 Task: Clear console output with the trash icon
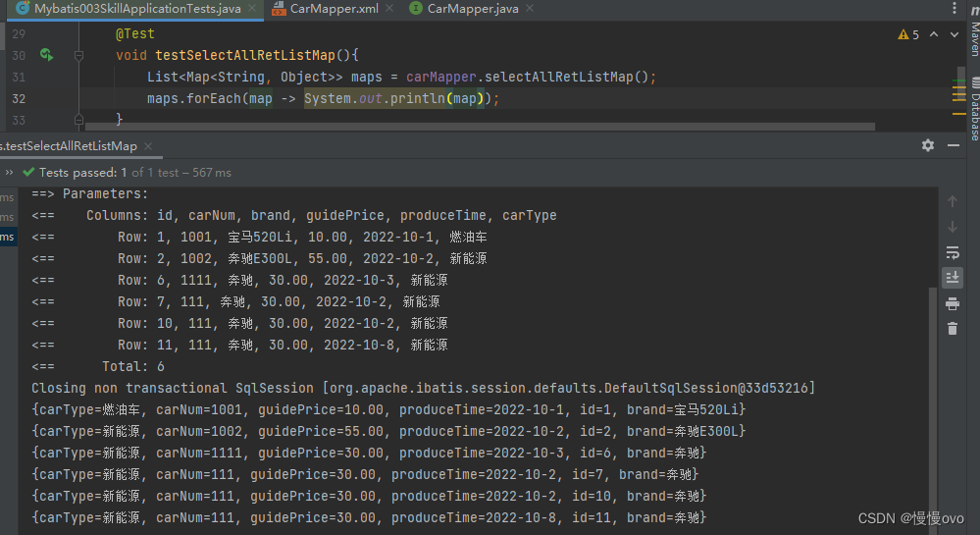coord(952,329)
